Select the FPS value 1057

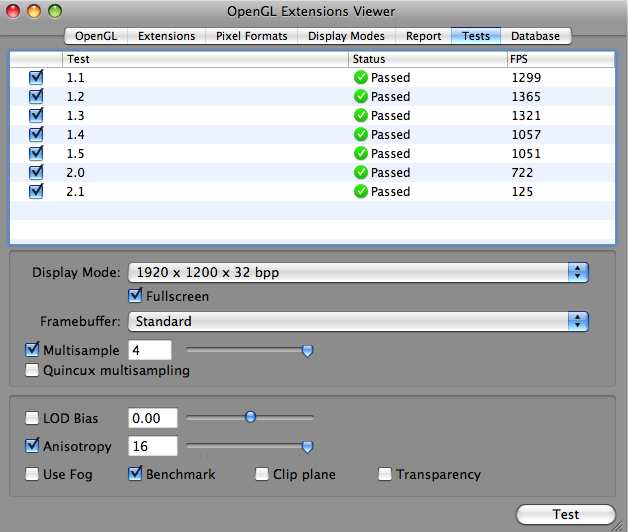526,135
